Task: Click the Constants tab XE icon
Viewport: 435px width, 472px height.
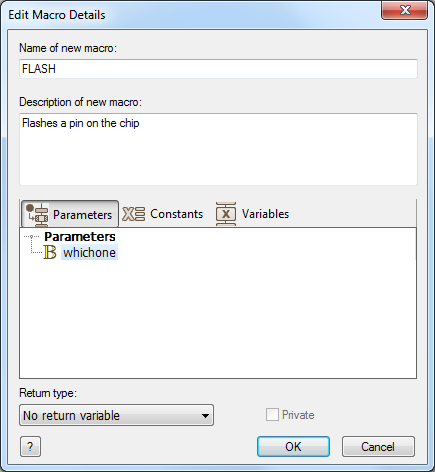Action: pyautogui.click(x=133, y=214)
